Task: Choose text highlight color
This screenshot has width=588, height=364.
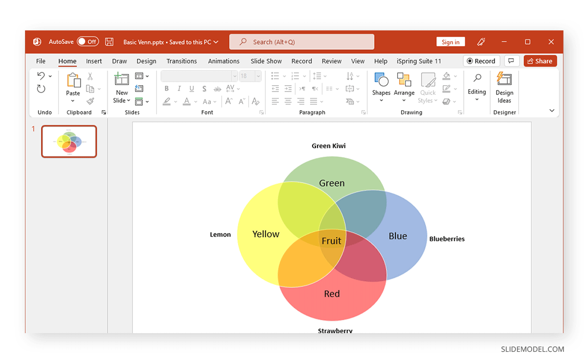Action: (167, 101)
